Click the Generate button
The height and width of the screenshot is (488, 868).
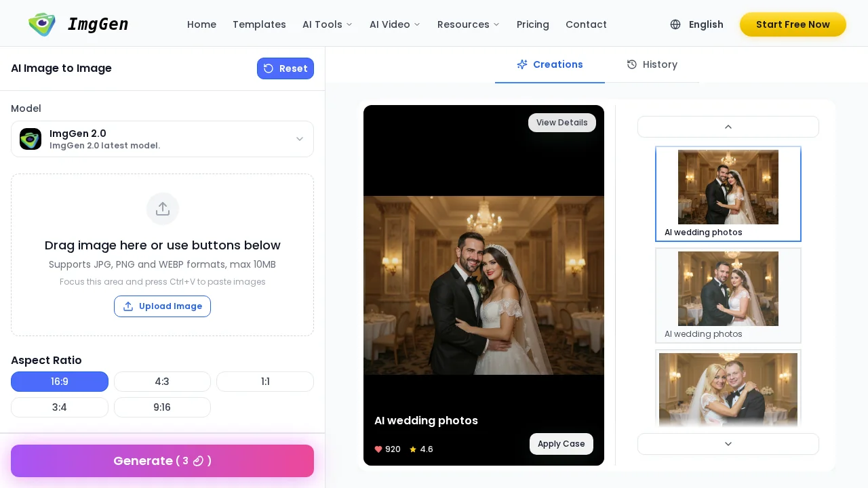(162, 461)
